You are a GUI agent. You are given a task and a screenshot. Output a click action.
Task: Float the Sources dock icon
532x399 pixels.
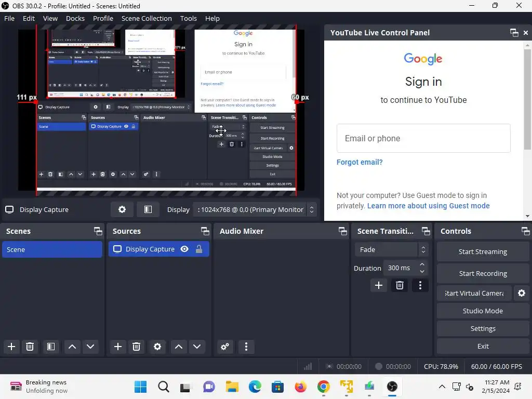click(x=205, y=231)
